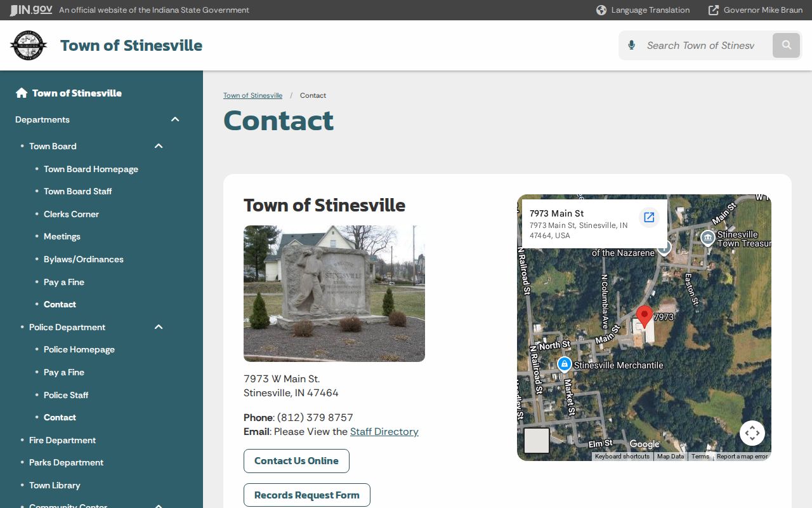Open the 7973 Main St map in new window
The width and height of the screenshot is (812, 508).
(x=649, y=218)
